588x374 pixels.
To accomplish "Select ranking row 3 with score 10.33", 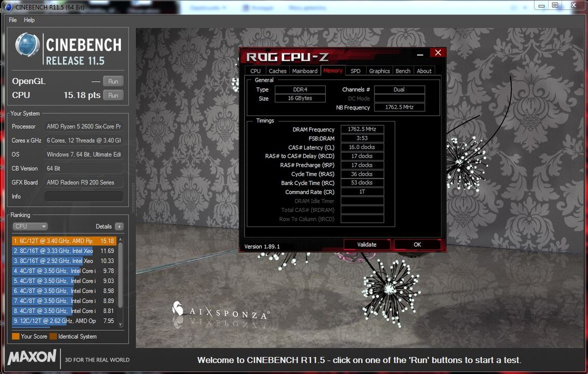I will [64, 261].
